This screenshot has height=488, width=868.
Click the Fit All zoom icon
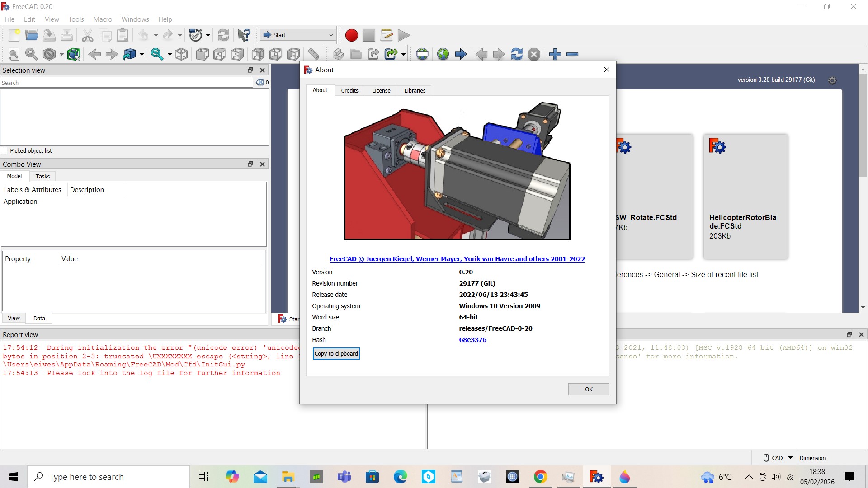click(13, 54)
